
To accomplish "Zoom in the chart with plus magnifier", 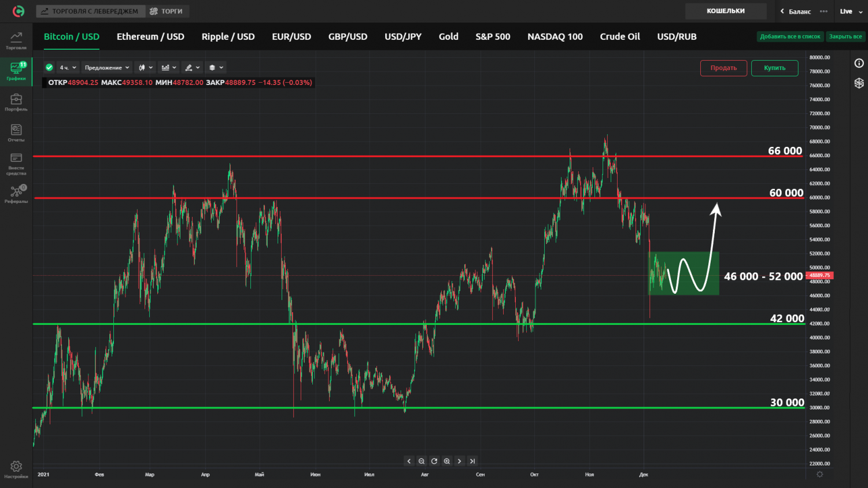I will (447, 461).
